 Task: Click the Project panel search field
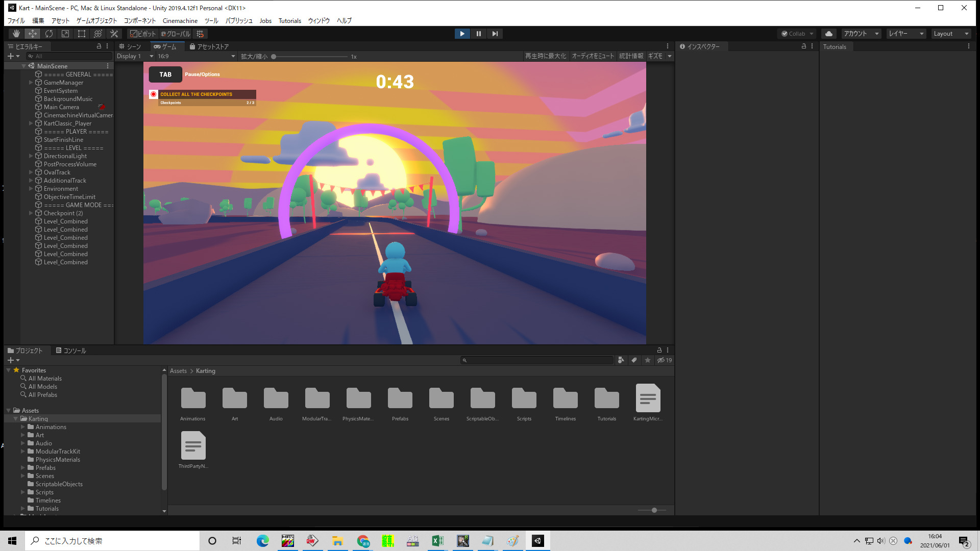[537, 360]
